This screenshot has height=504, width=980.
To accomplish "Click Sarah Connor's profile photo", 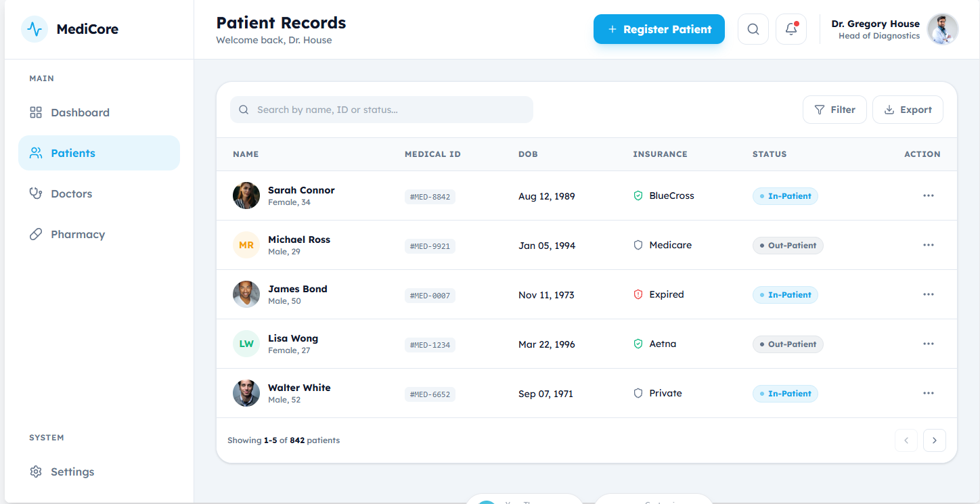I will tap(246, 196).
